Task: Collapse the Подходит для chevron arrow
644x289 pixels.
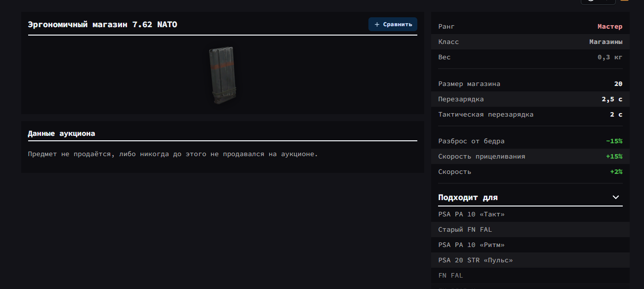Action: click(x=615, y=197)
